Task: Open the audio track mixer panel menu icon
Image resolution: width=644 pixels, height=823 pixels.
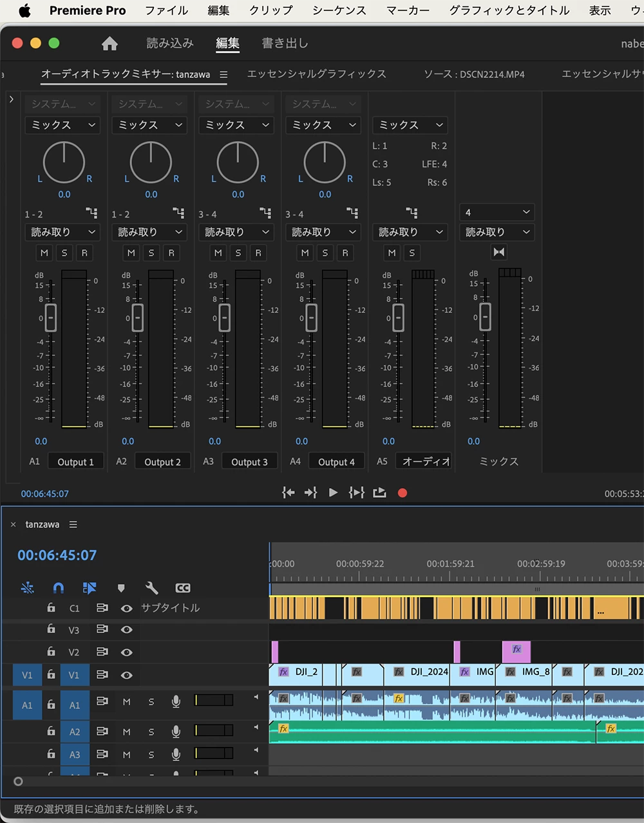Action: [223, 75]
